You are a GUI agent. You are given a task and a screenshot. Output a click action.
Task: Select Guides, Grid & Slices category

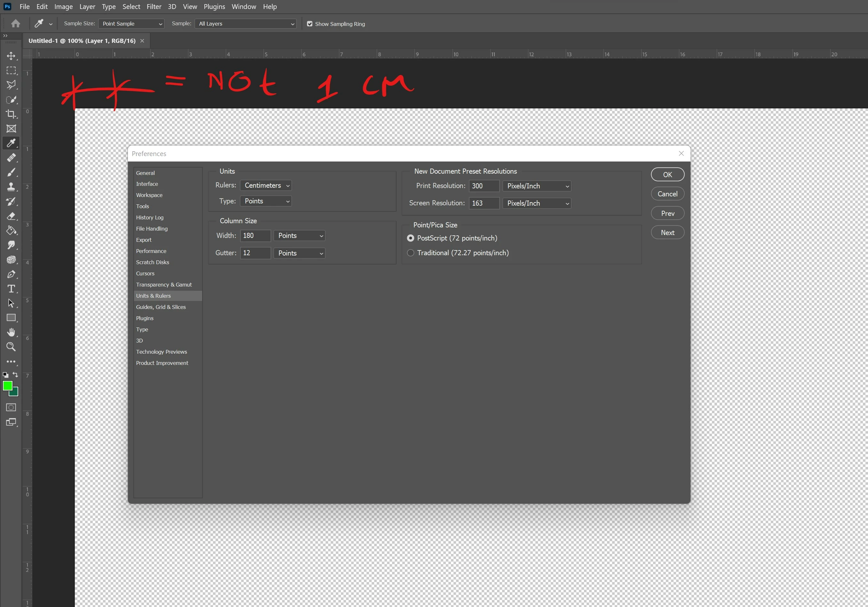click(x=161, y=307)
